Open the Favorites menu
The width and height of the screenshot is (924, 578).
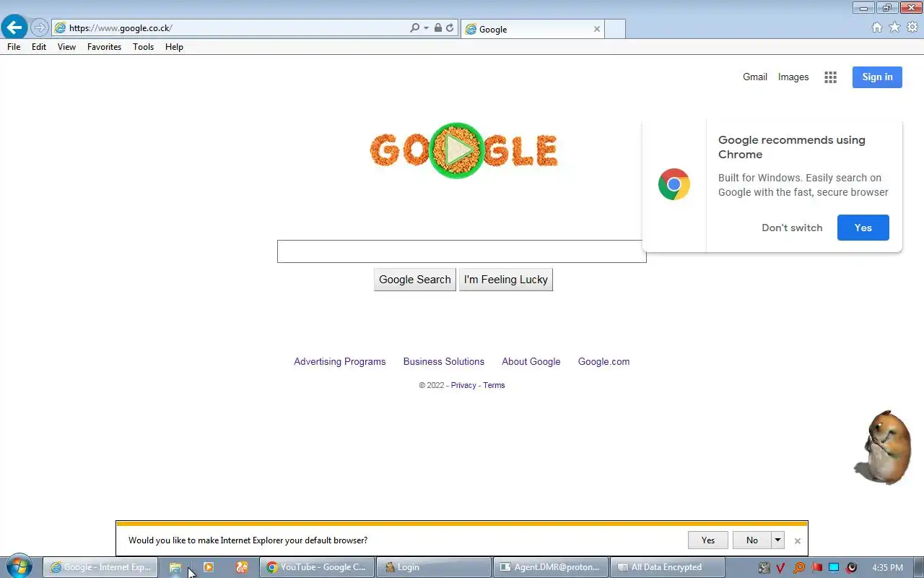pyautogui.click(x=104, y=47)
